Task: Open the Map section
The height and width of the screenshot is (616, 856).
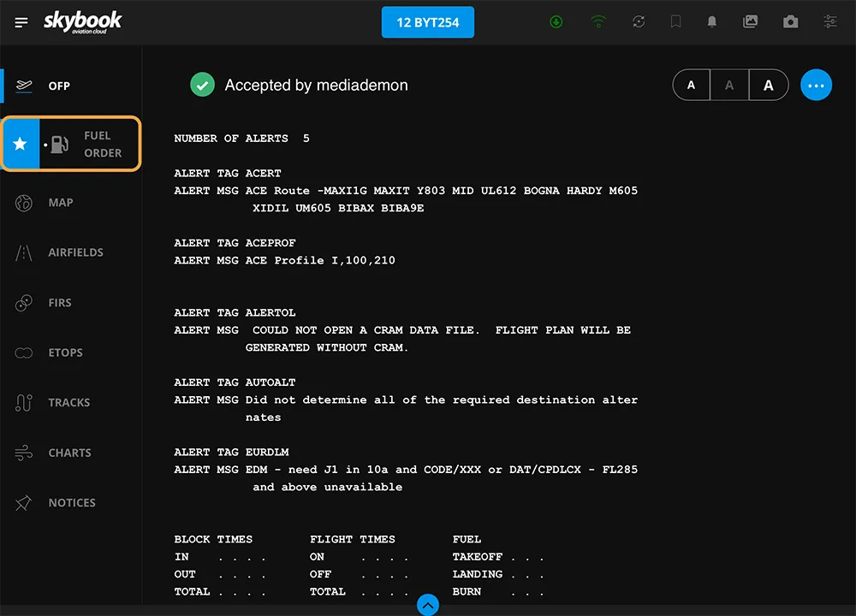Action: (60, 203)
